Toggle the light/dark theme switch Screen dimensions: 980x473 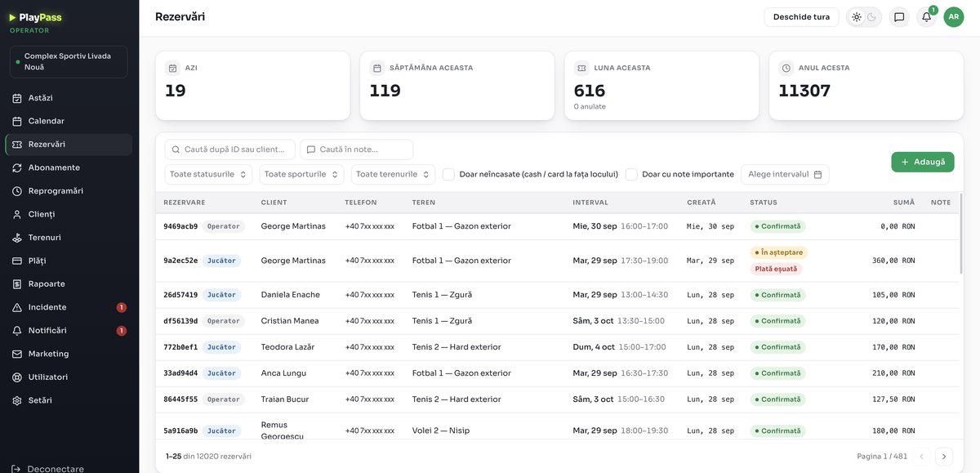(x=864, y=17)
